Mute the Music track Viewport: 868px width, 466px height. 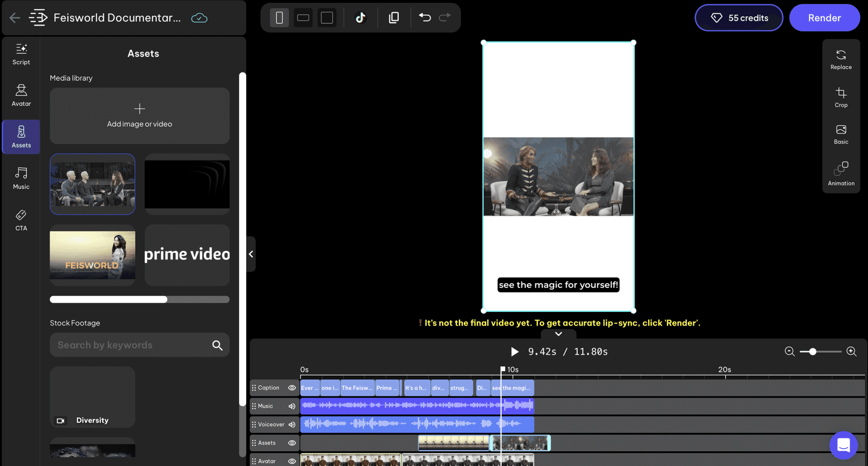292,406
